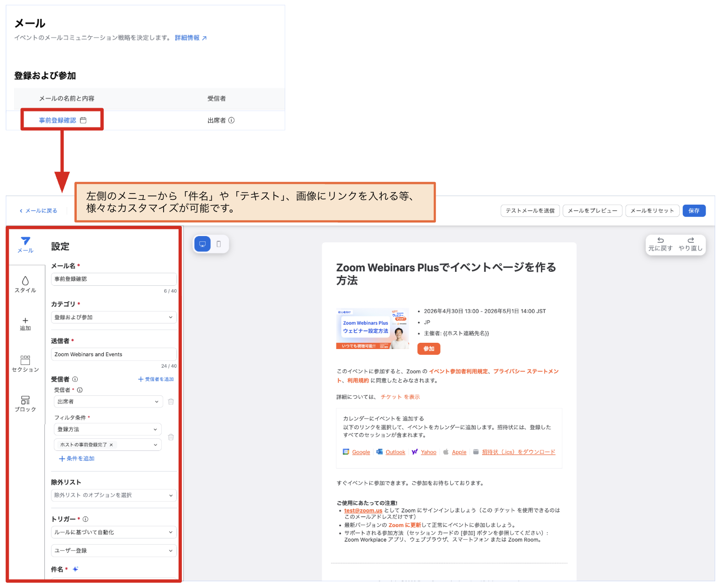Select the email title heading in preview
The image size is (720, 588).
click(446, 274)
